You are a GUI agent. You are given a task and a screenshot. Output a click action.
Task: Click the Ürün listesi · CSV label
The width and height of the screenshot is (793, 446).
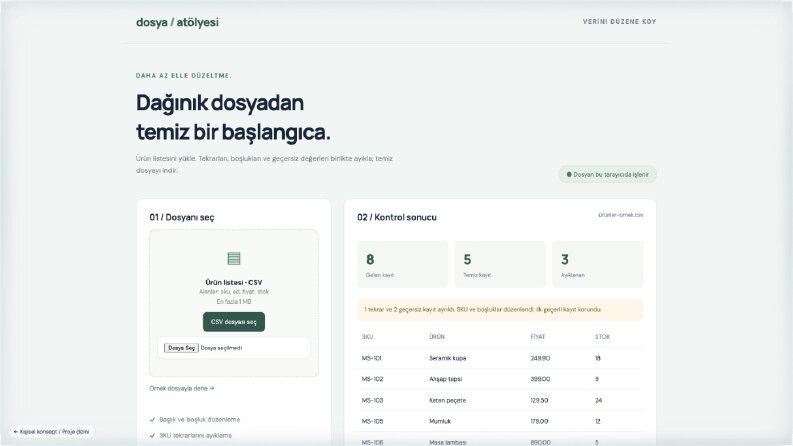[234, 282]
